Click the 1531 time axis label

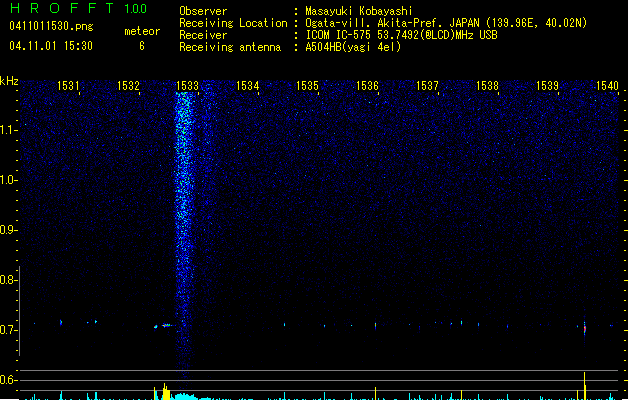(x=68, y=85)
